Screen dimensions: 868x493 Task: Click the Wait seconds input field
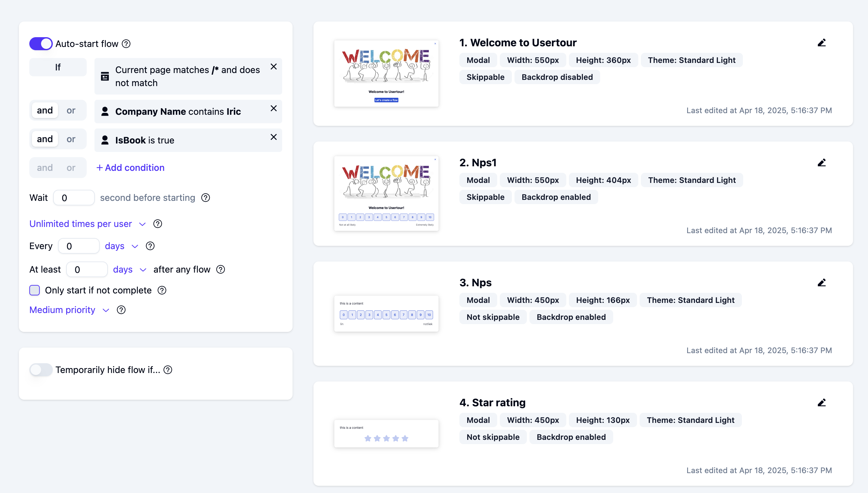[x=74, y=198]
